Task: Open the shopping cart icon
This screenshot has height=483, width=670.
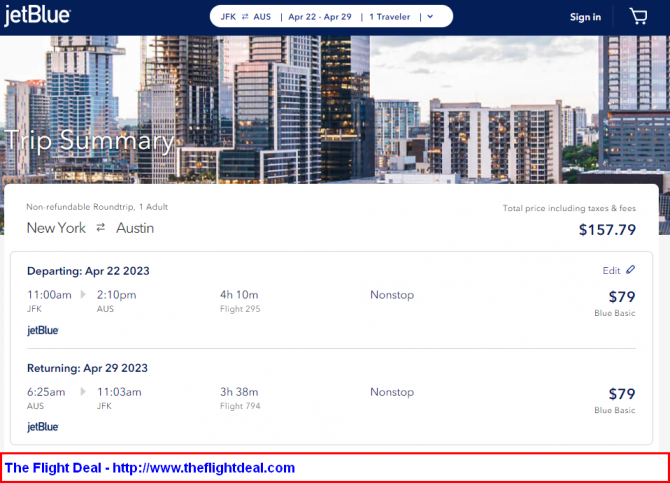Action: 638,17
